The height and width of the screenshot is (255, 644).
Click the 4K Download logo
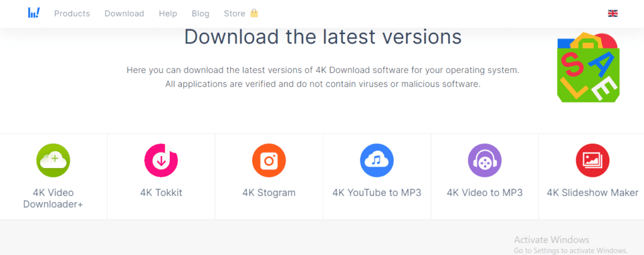click(x=34, y=13)
